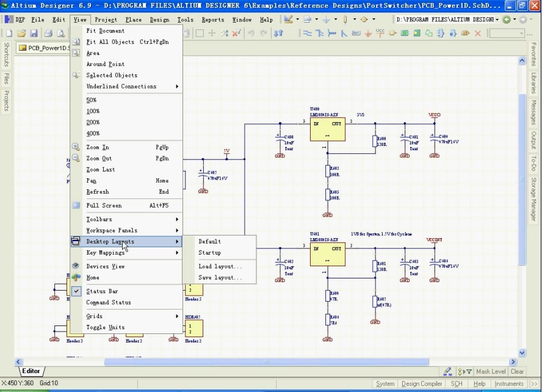Click the SCH panel button
Viewport: 542px width, 392px height.
(457, 383)
